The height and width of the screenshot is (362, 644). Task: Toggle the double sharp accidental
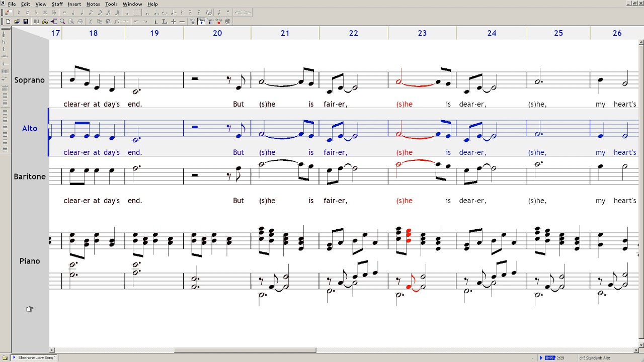click(45, 12)
